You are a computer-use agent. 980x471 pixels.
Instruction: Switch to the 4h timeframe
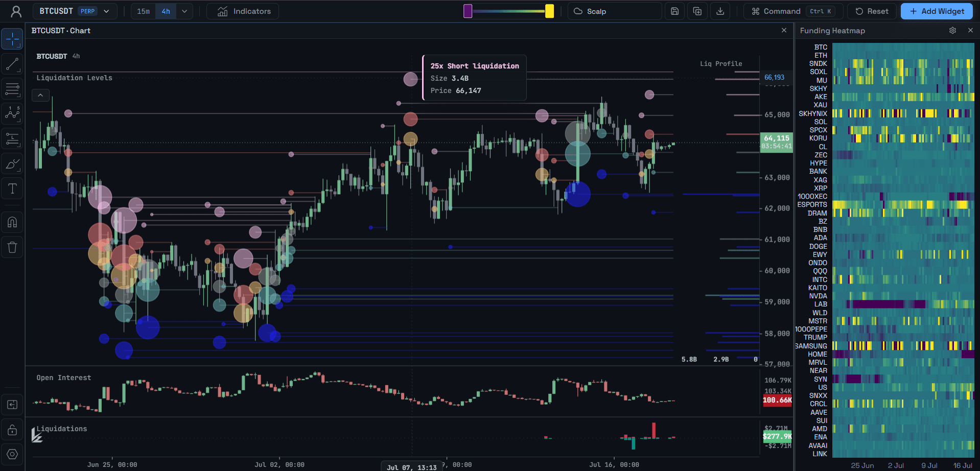coord(166,11)
